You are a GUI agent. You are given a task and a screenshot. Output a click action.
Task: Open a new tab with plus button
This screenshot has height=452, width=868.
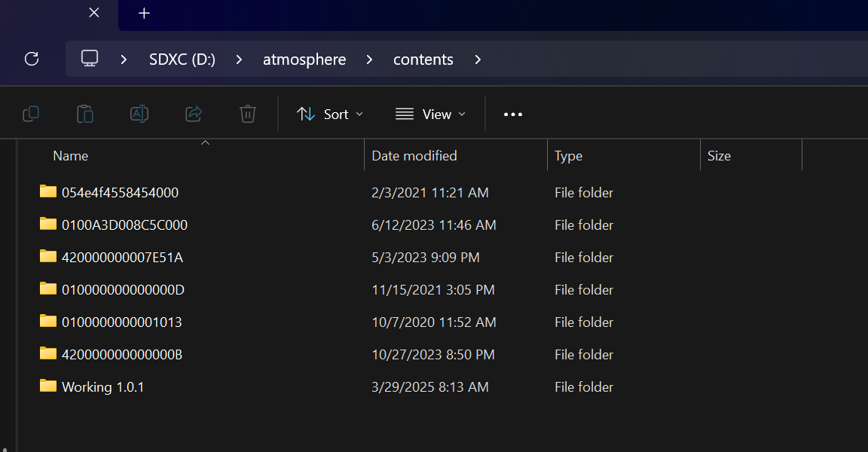tap(144, 14)
